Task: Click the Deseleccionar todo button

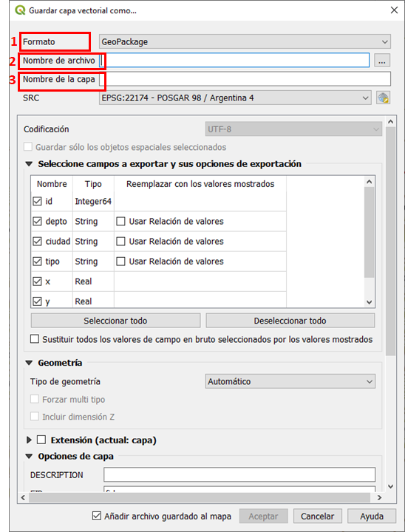Action: pos(290,321)
